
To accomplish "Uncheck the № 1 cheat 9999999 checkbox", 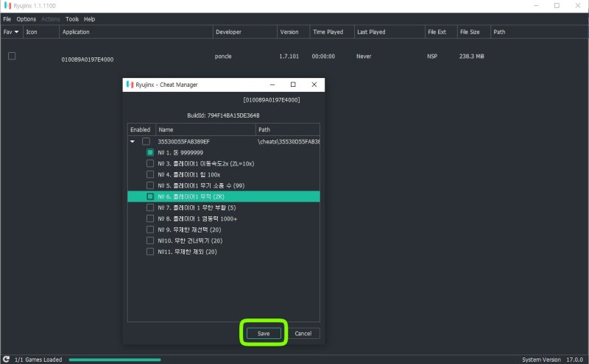I will (150, 152).
